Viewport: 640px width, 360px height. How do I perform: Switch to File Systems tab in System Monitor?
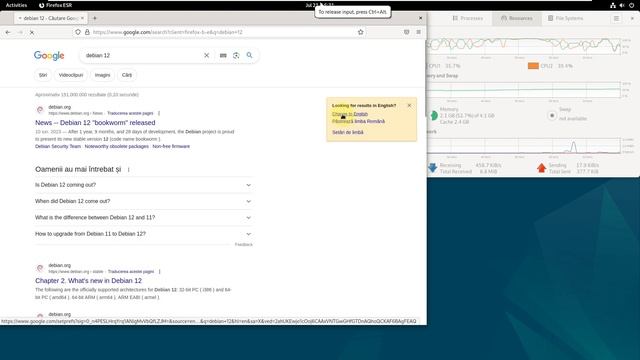point(566,18)
